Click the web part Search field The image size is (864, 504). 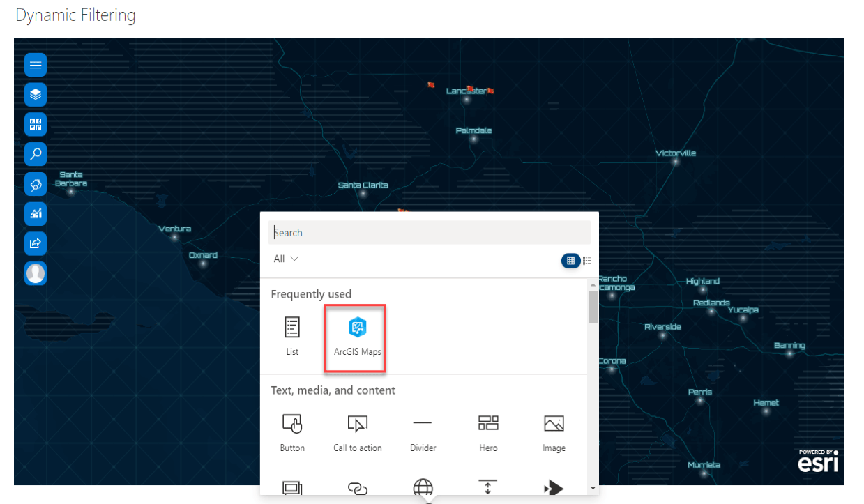click(430, 233)
